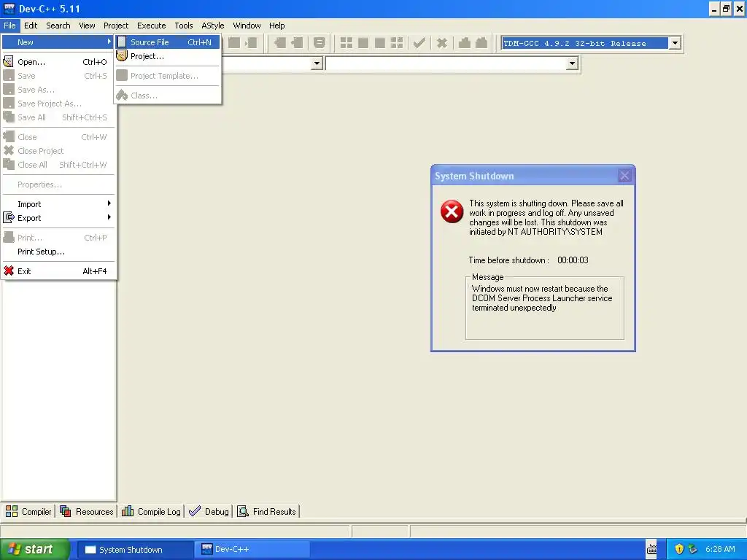This screenshot has width=747, height=560.
Task: Click the Profile Analysis toolbar icon
Action: (465, 43)
